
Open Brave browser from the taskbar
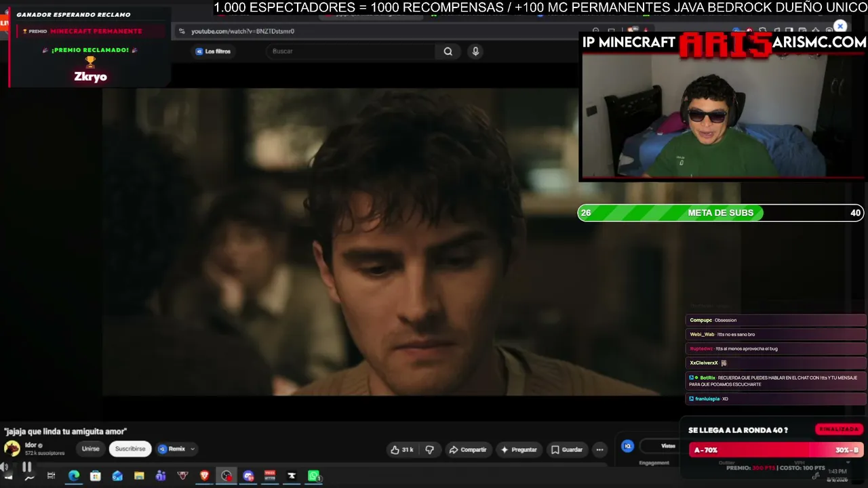point(204,476)
